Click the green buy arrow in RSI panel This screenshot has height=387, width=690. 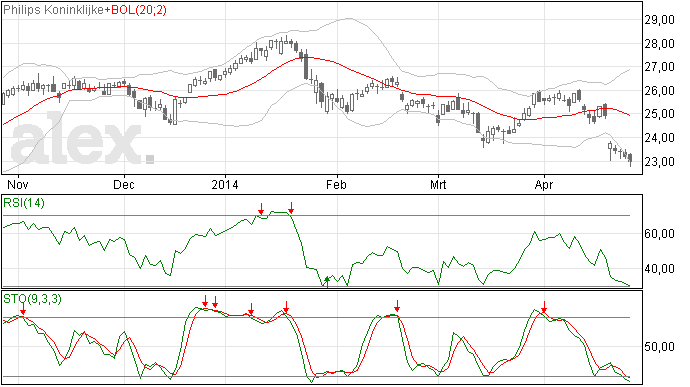point(327,282)
